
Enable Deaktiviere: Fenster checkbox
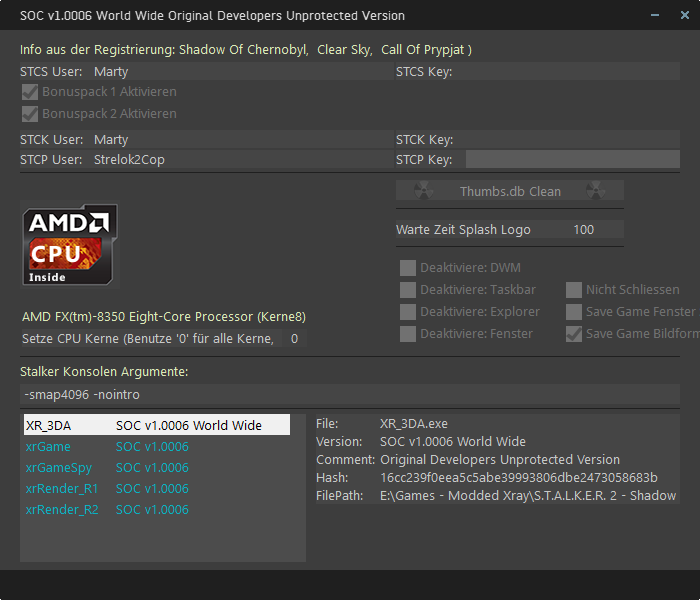click(408, 334)
